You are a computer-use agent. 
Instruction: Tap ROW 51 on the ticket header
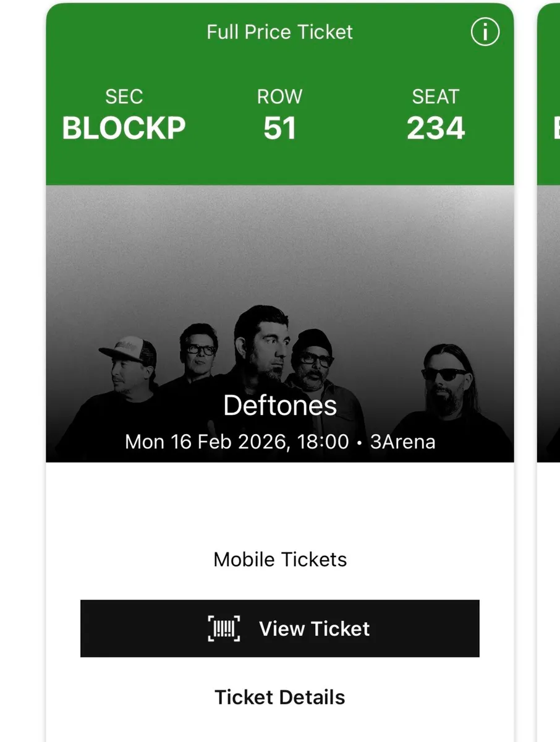point(279,114)
